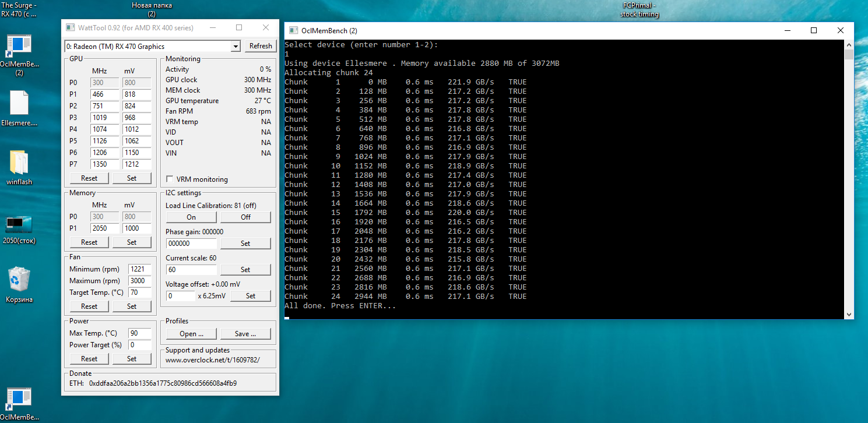Turn Load Line Calibration On
The width and height of the screenshot is (868, 423).
click(x=191, y=217)
